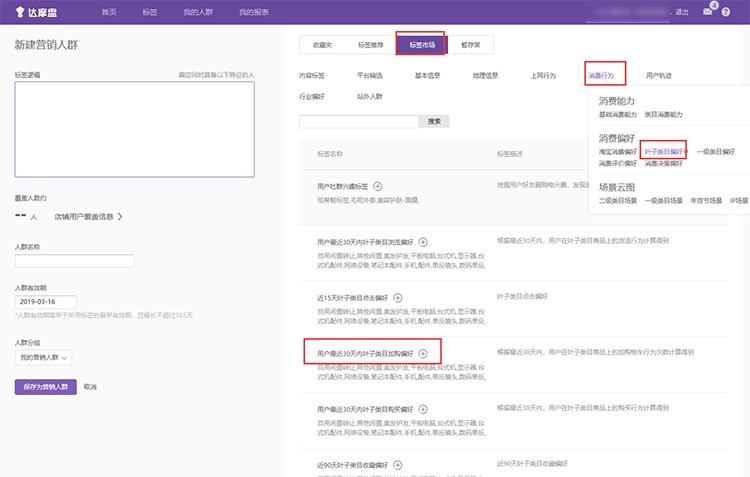Open the 人群有效期 date field 2019-03-16
750x477 pixels.
point(45,302)
